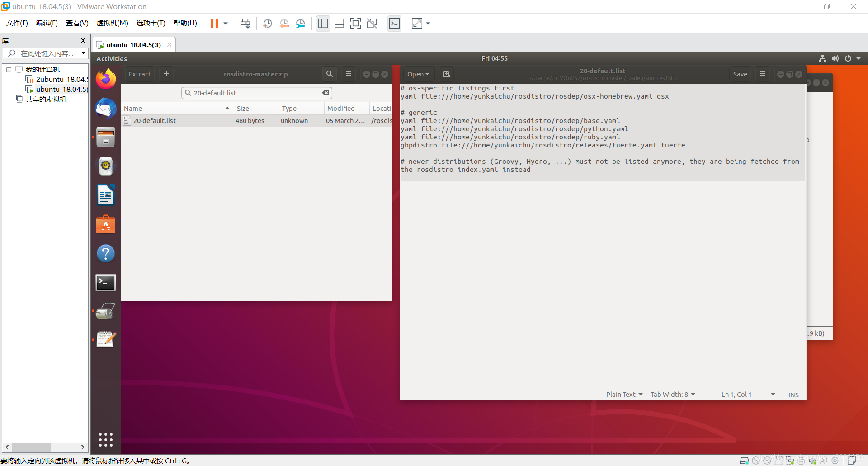
Task: Toggle the console view button
Action: point(394,23)
